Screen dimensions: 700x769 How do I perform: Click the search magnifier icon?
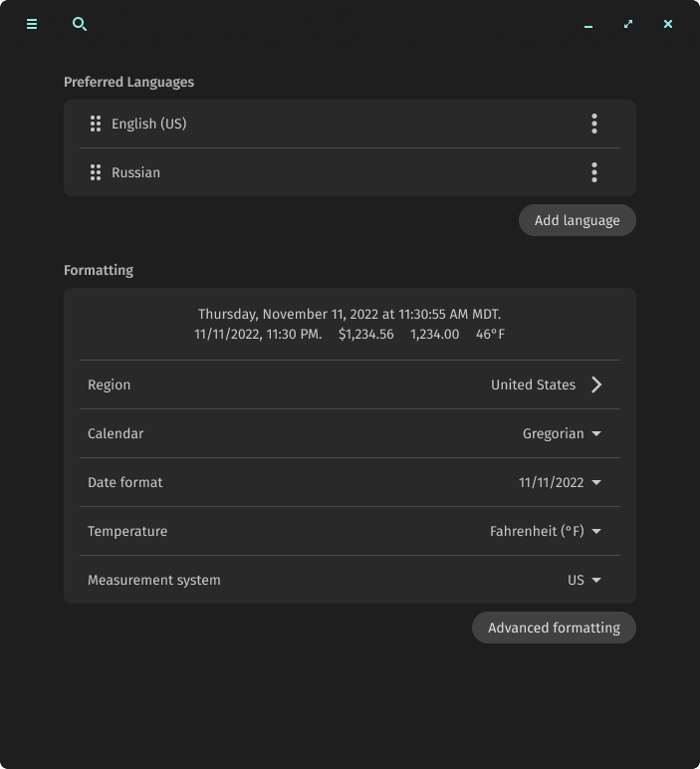(x=80, y=24)
